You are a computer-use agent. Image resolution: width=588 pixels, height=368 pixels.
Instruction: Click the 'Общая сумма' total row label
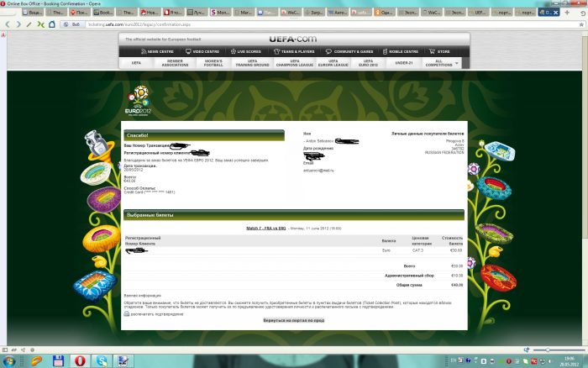[409, 285]
